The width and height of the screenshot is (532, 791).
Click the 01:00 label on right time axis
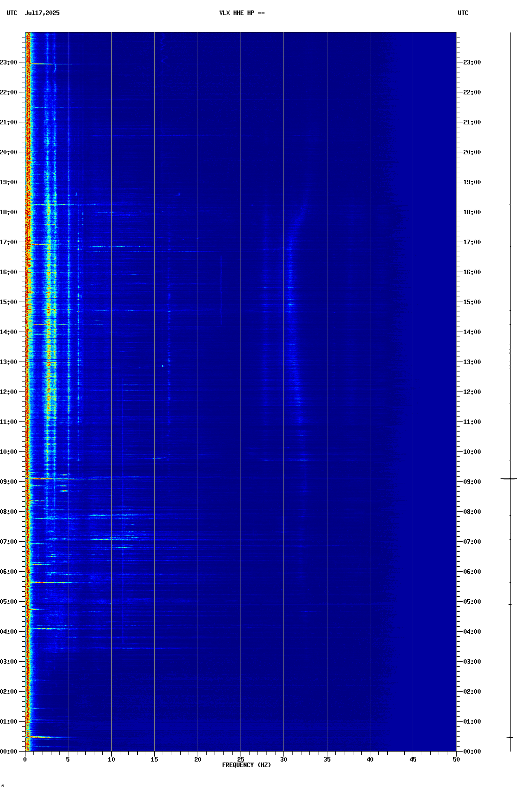tap(472, 722)
